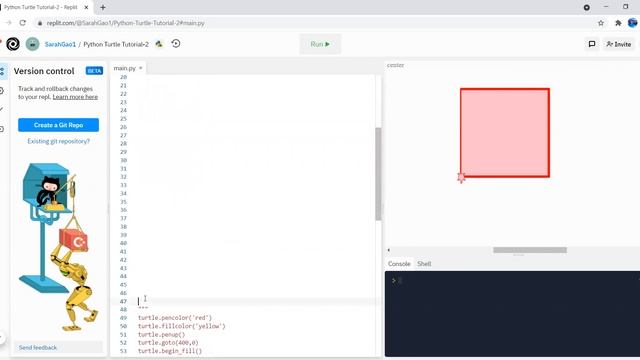Click the turtle cursor at the square corner

pos(461,178)
